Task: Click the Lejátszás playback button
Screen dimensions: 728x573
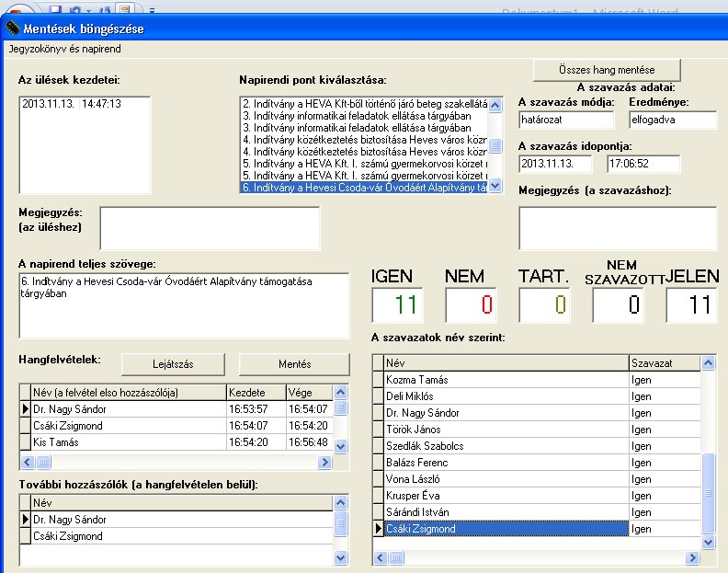Action: [x=173, y=364]
